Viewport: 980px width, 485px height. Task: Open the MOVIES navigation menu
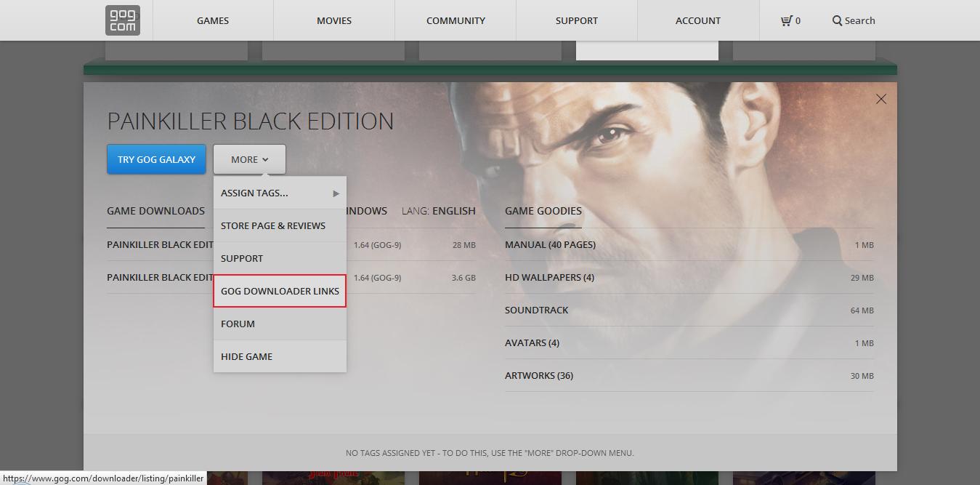334,20
